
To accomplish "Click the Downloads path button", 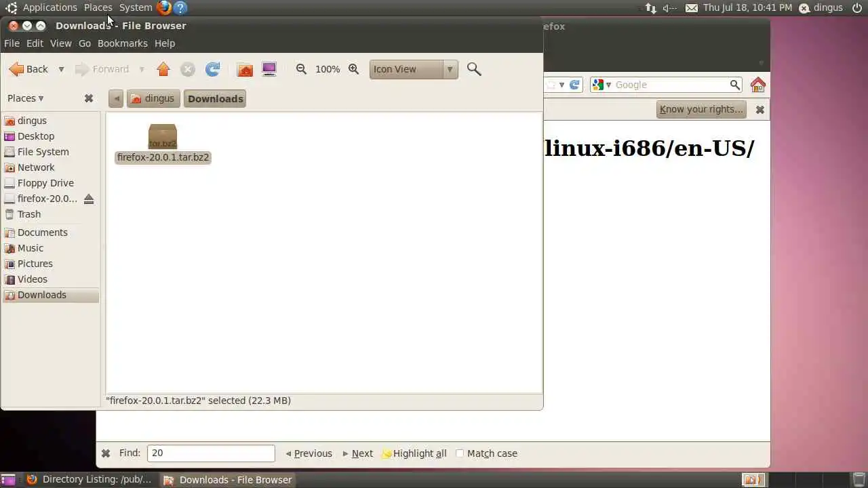I will 216,98.
